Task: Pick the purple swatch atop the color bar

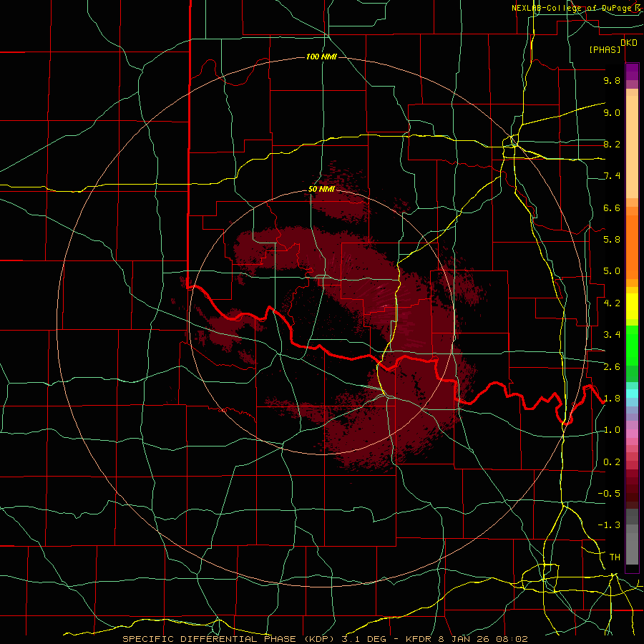Action: [x=632, y=72]
